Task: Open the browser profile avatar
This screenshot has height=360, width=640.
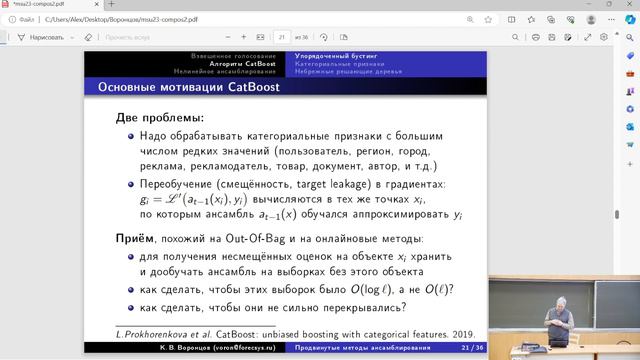Action: coord(591,19)
